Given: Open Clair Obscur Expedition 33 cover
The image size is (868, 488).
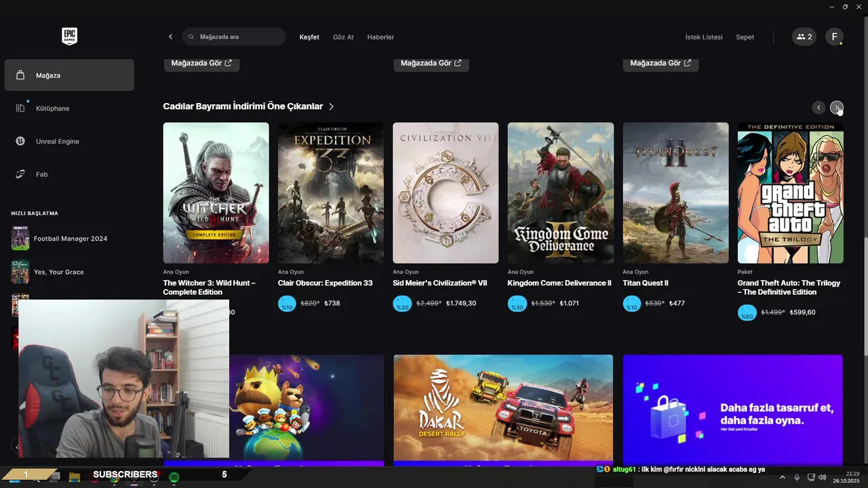Looking at the screenshot, I should tap(331, 193).
